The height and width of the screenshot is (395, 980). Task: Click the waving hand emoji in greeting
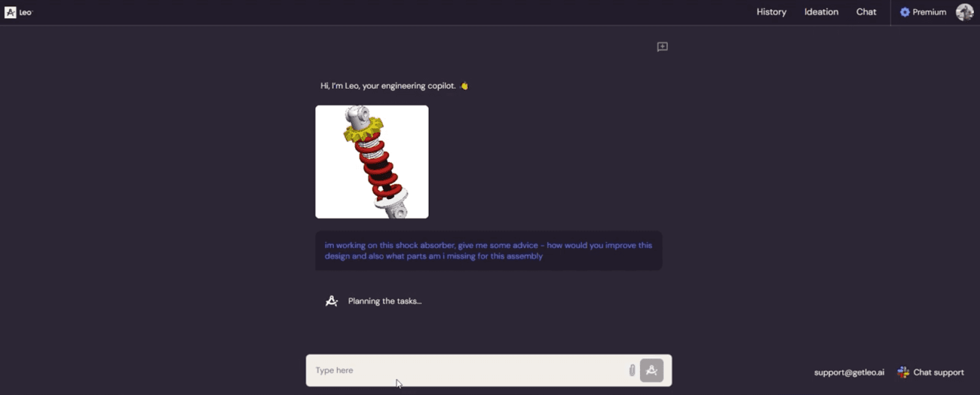click(464, 86)
